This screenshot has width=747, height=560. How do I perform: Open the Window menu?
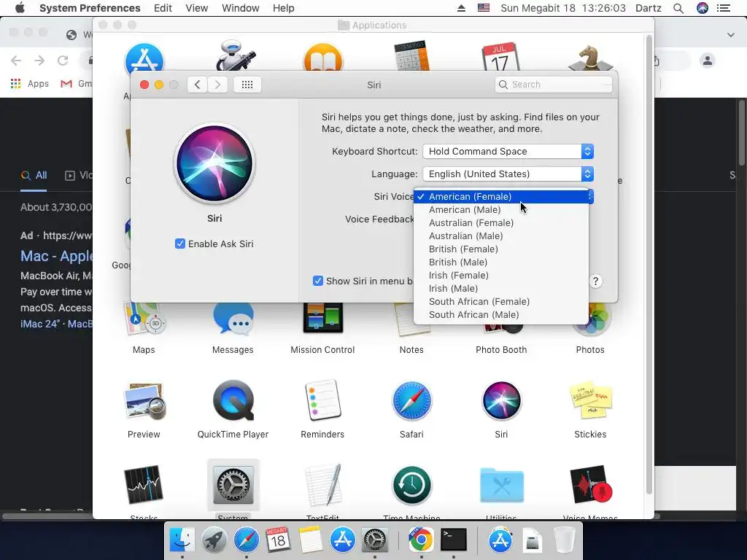tap(240, 8)
